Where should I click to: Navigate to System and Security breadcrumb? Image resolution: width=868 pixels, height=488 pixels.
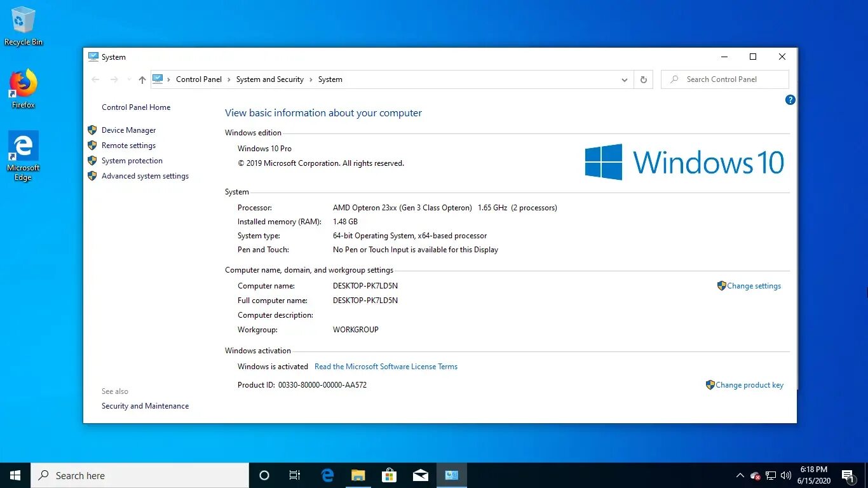(x=270, y=79)
